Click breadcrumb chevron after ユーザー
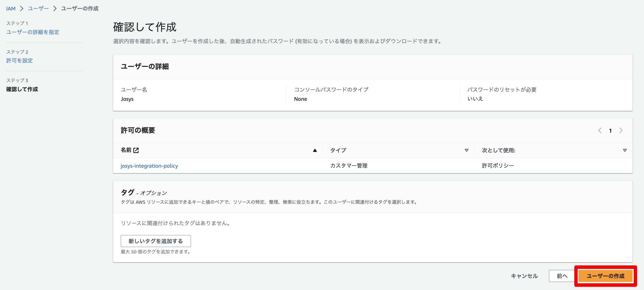Screen dimensions: 644x290 (55, 9)
